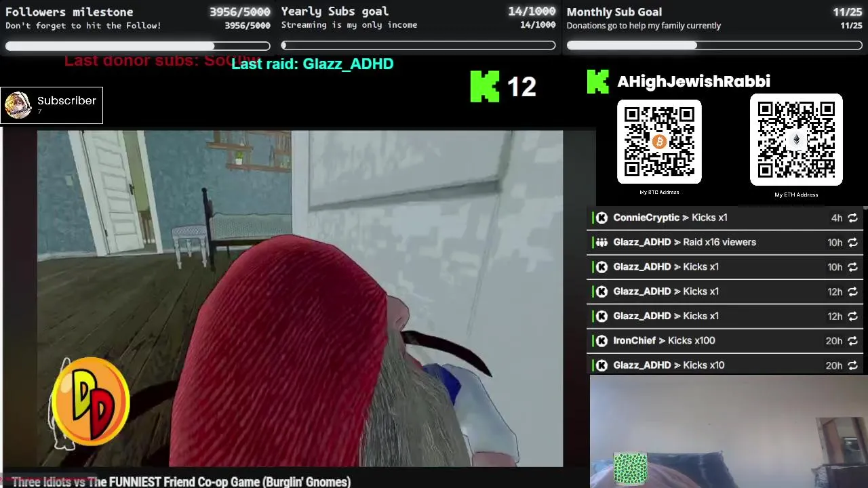Click the Kick icon in IronChief Kicks x100 row
This screenshot has width=868, height=488.
pos(601,341)
